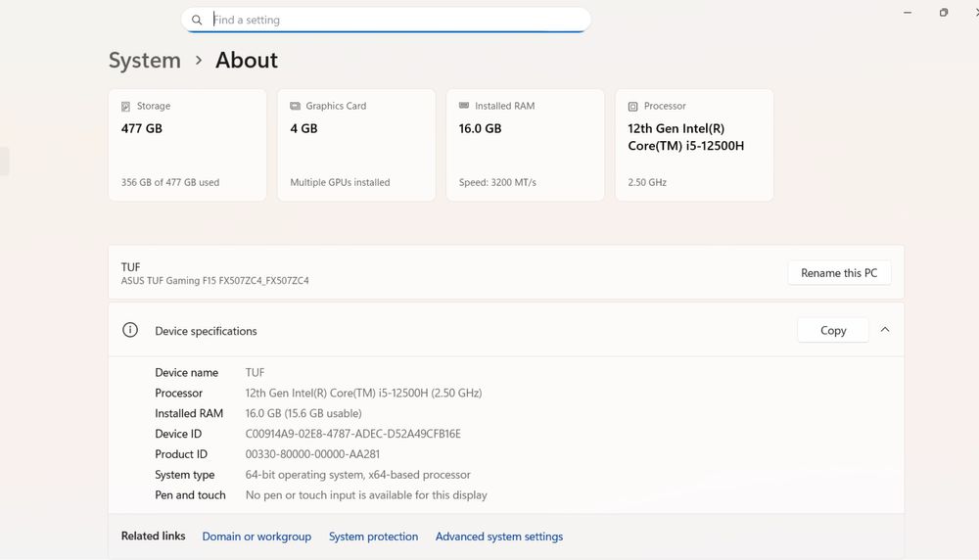Image resolution: width=979 pixels, height=560 pixels.
Task: Click the restore window icon
Action: click(944, 13)
